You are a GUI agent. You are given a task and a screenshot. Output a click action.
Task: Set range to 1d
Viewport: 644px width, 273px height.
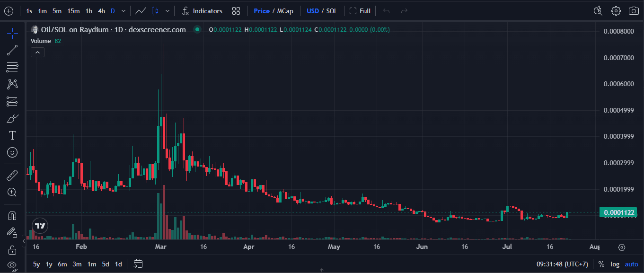coord(119,264)
